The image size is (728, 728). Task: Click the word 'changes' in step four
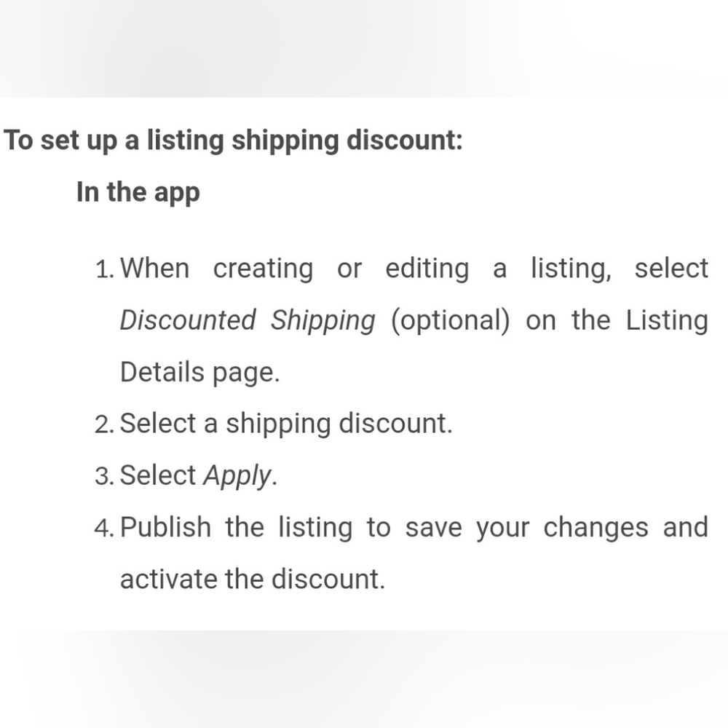(596, 527)
